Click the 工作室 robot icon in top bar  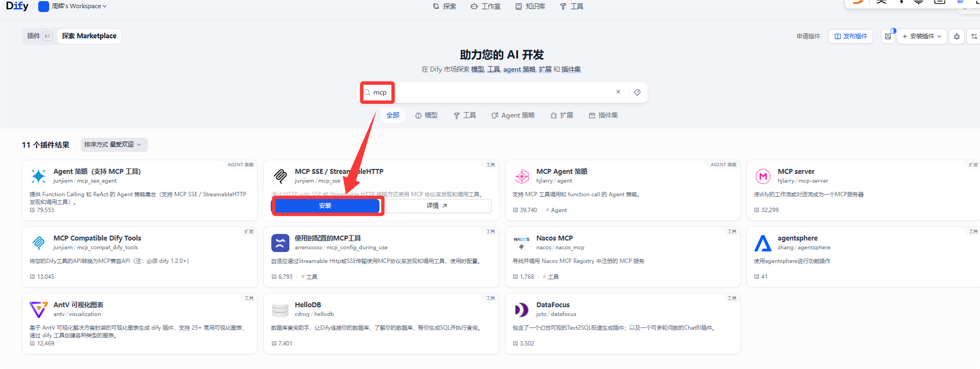(474, 7)
